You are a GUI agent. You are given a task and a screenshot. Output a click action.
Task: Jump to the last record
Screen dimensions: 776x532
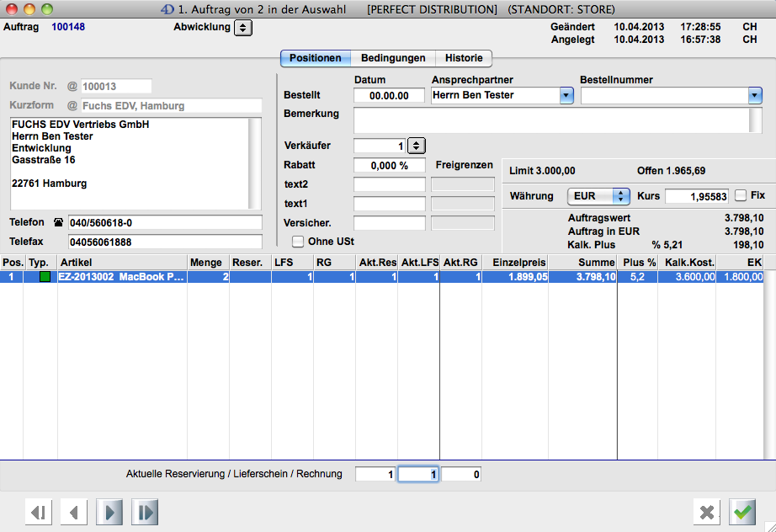pos(145,512)
